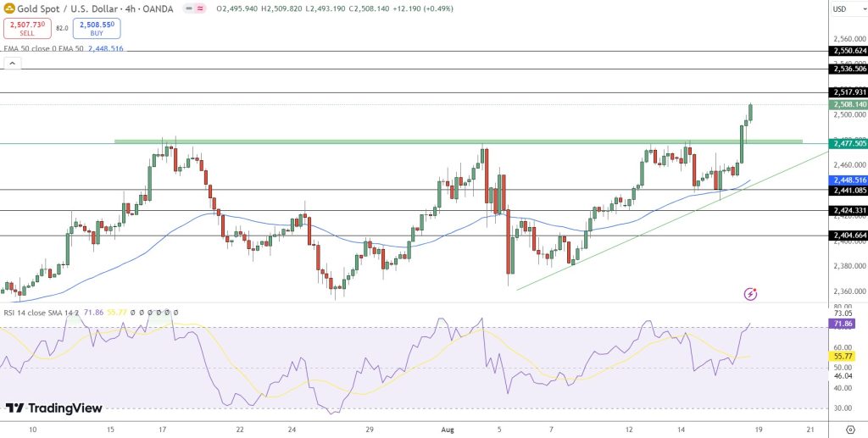This screenshot has height=438, width=868.
Task: Click the 2,536.506 horizontal line price label
Action: point(848,69)
